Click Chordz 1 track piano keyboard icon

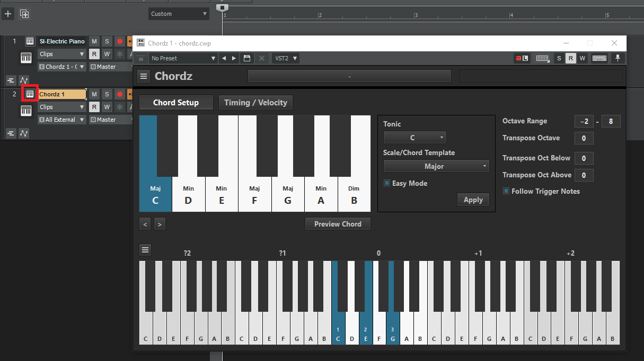(x=26, y=111)
